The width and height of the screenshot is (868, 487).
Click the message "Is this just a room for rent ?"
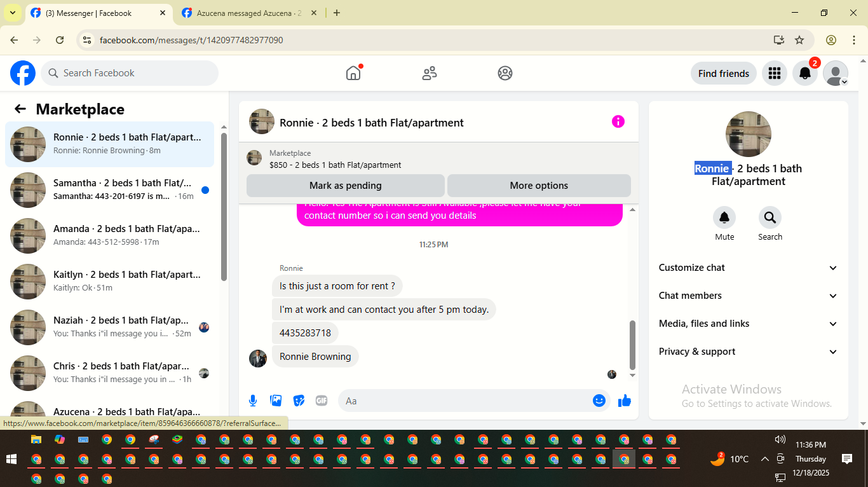pyautogui.click(x=337, y=286)
